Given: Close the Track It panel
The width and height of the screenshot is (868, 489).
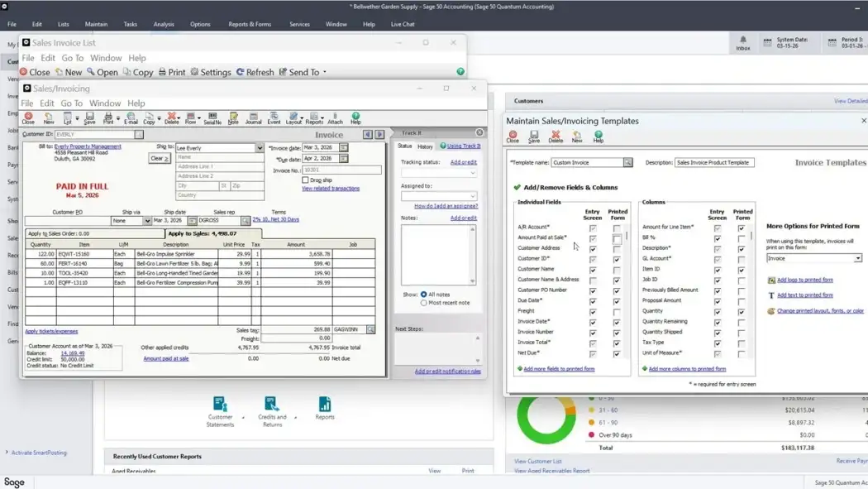Looking at the screenshot, I should [x=479, y=132].
